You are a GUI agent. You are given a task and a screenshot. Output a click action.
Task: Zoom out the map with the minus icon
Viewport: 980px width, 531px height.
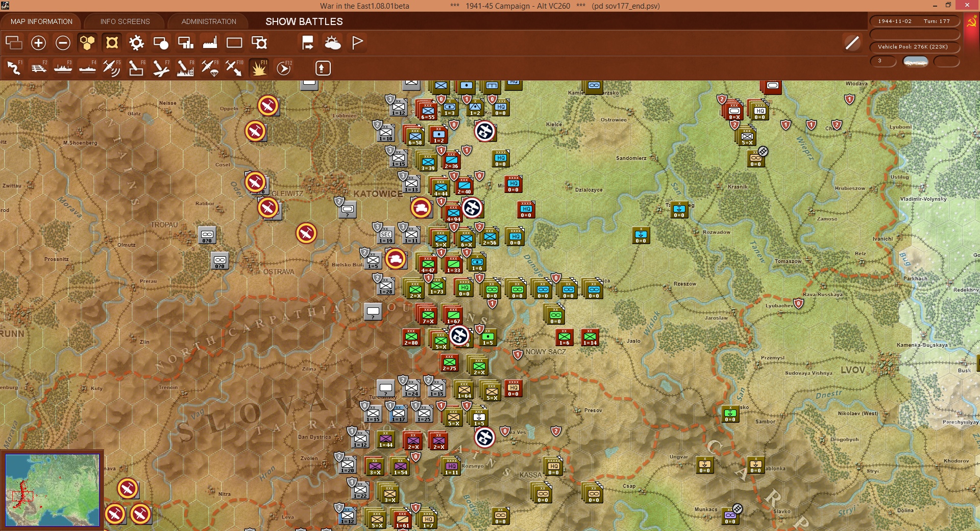63,43
